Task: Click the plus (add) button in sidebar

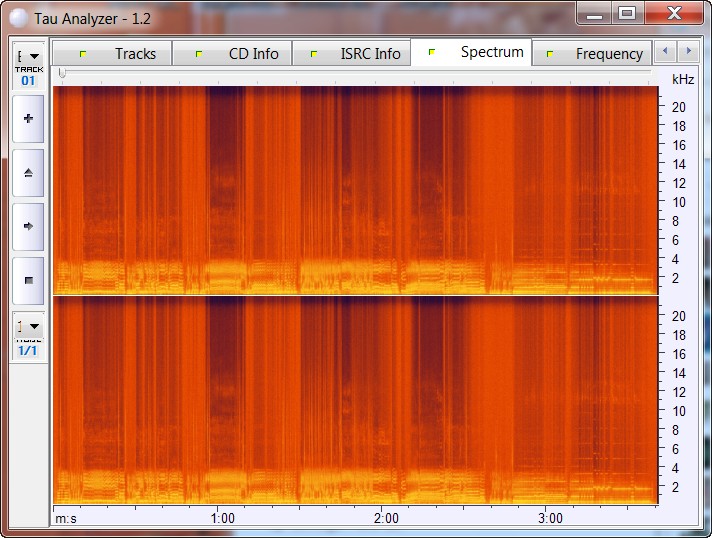Action: click(x=28, y=119)
